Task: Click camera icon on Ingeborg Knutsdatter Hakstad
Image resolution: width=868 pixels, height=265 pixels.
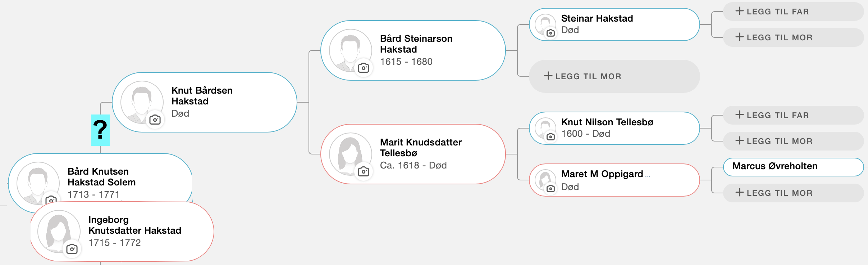Action: 72,249
